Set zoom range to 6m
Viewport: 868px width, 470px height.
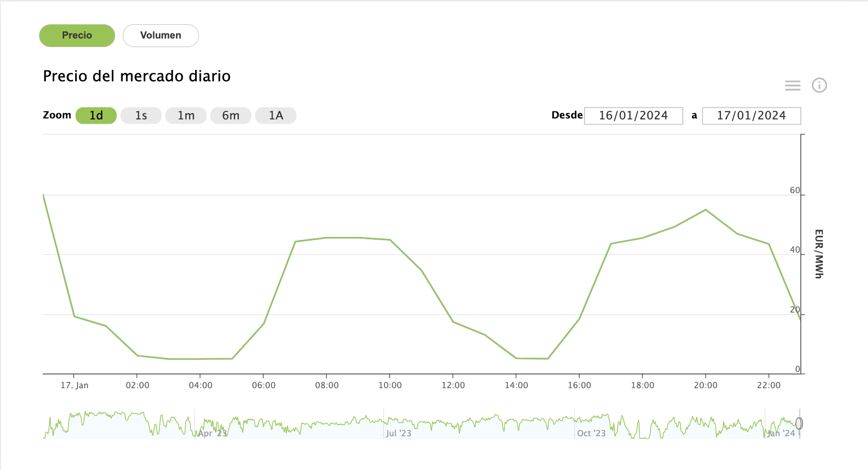[x=231, y=116]
